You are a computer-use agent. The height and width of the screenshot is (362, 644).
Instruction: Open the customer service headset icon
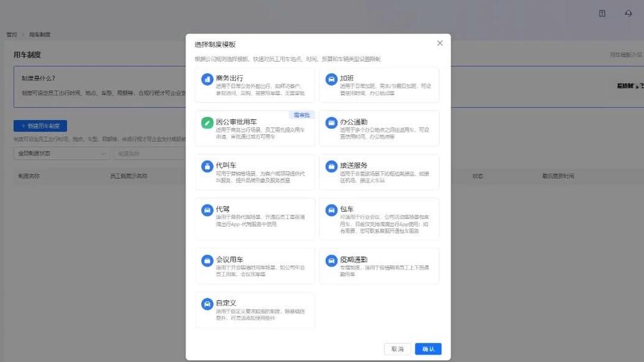pos(629,13)
